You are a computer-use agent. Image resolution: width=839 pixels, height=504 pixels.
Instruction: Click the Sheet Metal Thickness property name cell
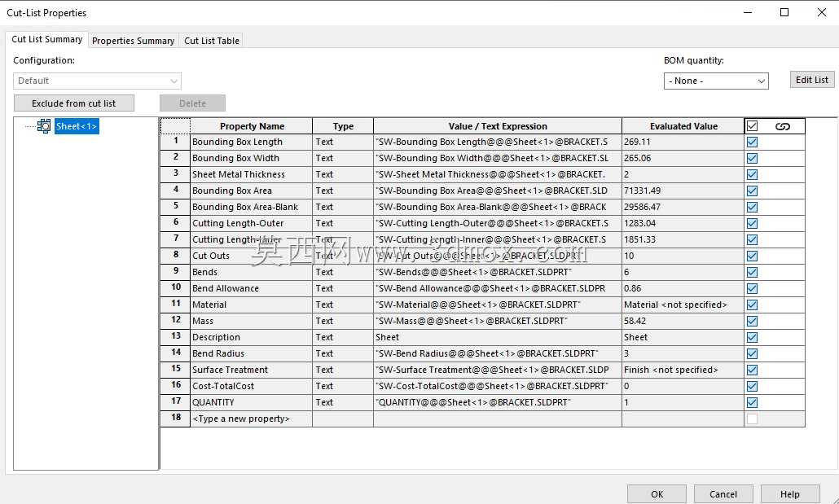coord(251,174)
